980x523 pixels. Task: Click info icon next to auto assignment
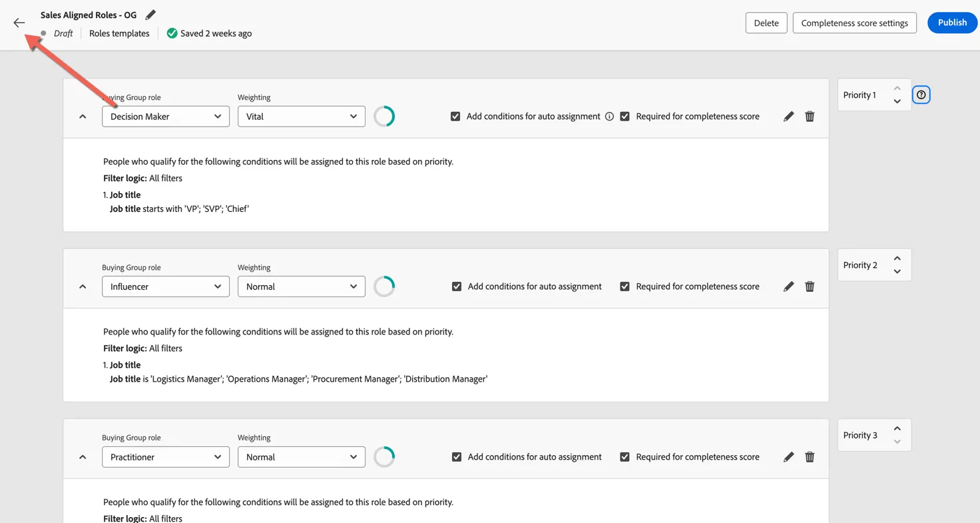(609, 116)
